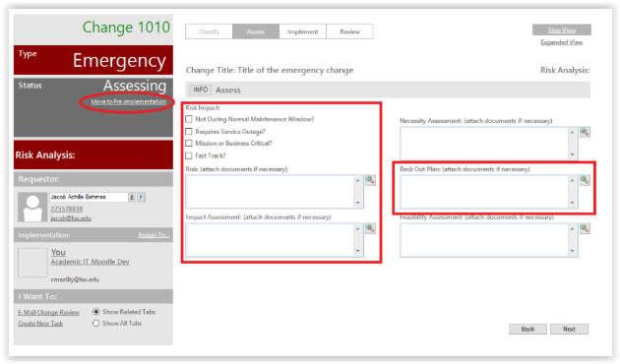Click the Back button
The width and height of the screenshot is (620, 364).
[527, 329]
